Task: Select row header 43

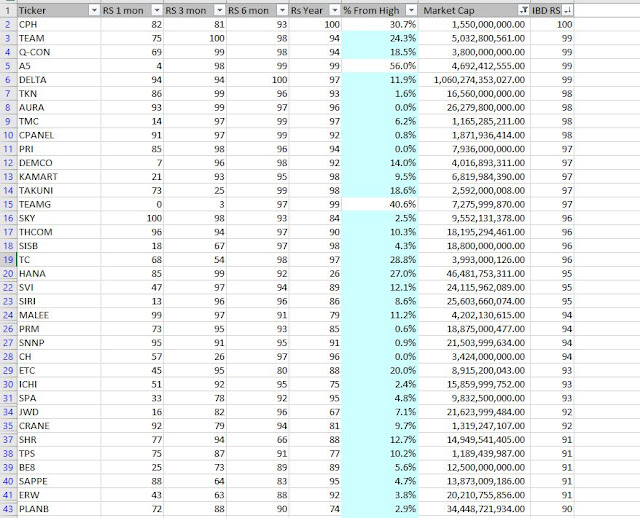Action: pos(8,509)
